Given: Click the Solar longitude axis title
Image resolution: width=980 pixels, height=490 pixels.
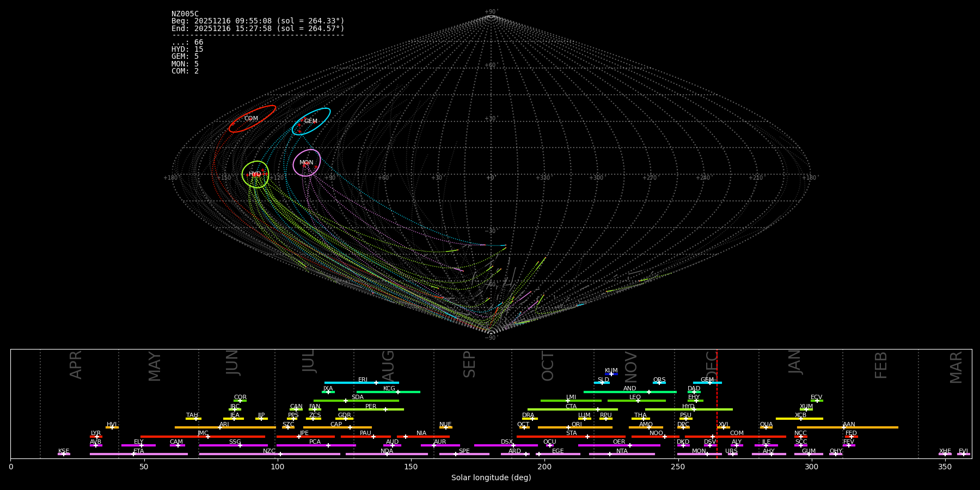Looking at the screenshot, I should pyautogui.click(x=491, y=478).
